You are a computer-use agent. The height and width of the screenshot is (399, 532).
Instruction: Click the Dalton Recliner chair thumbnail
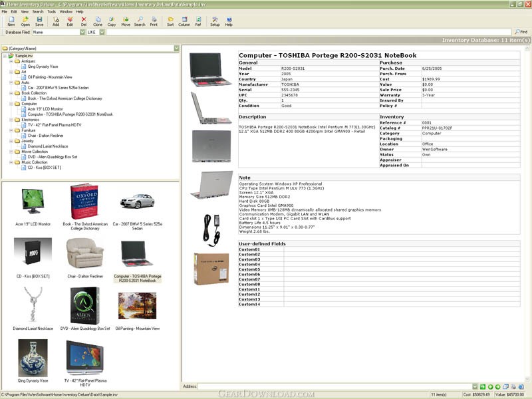pyautogui.click(x=85, y=253)
